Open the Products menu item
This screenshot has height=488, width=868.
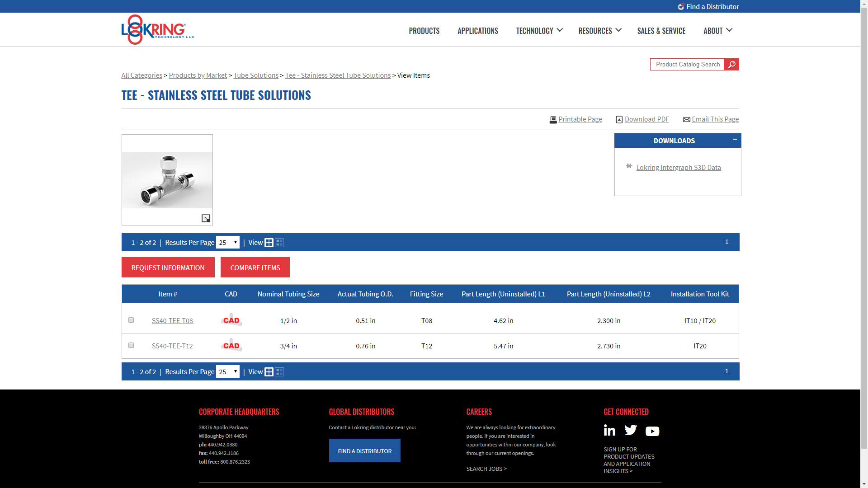(x=424, y=31)
